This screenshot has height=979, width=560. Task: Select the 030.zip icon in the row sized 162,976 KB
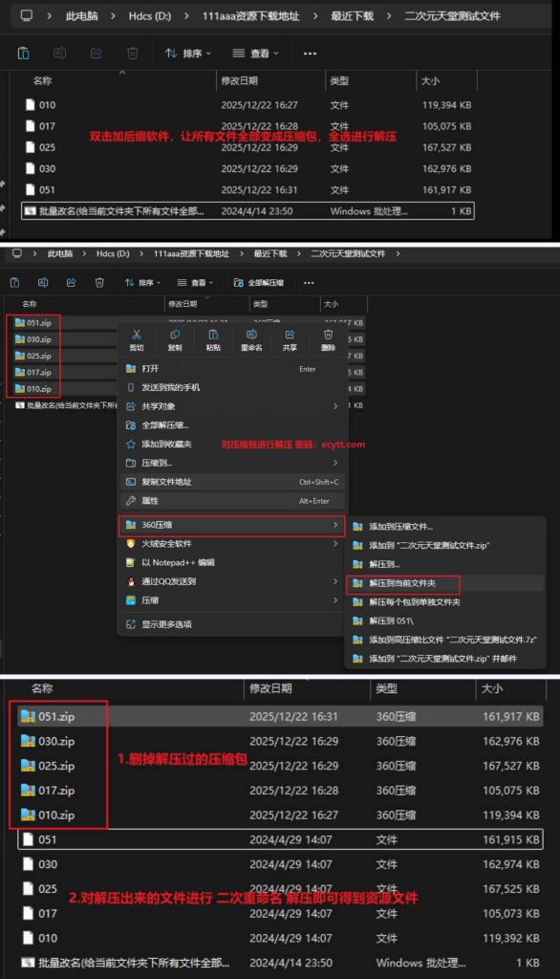(28, 741)
